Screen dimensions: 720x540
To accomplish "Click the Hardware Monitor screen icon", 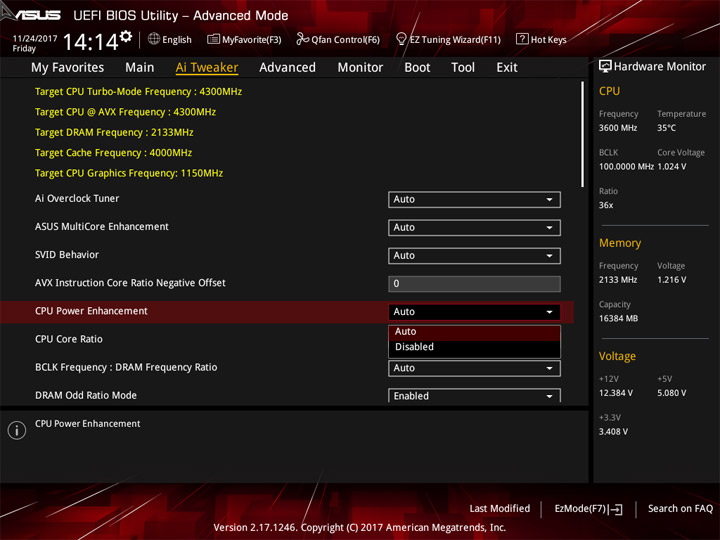I will click(x=605, y=67).
